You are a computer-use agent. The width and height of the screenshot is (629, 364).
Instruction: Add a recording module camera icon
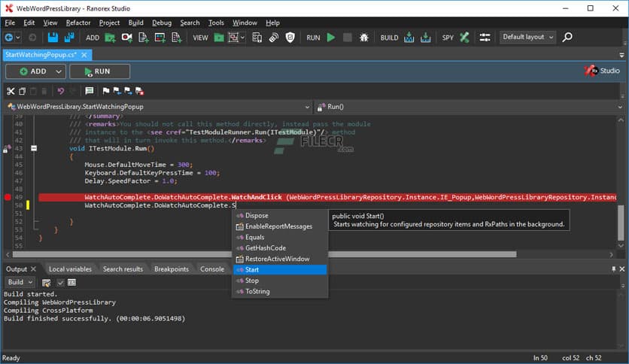(x=126, y=38)
